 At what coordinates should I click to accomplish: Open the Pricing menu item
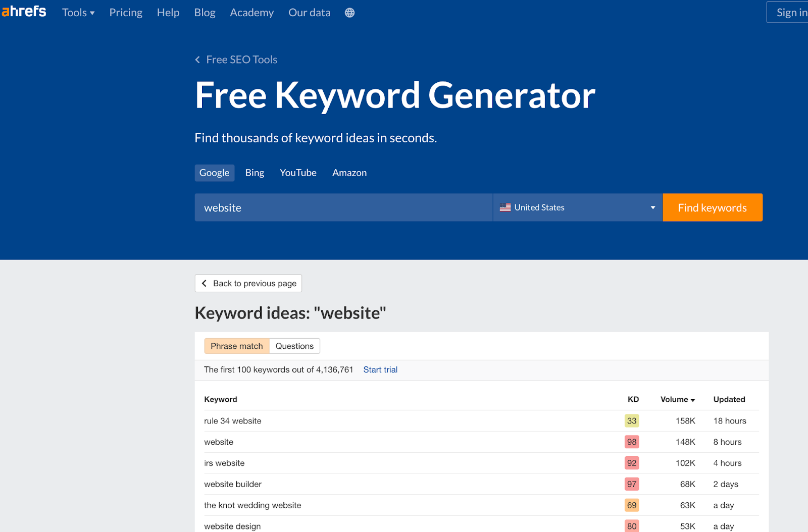click(x=126, y=13)
